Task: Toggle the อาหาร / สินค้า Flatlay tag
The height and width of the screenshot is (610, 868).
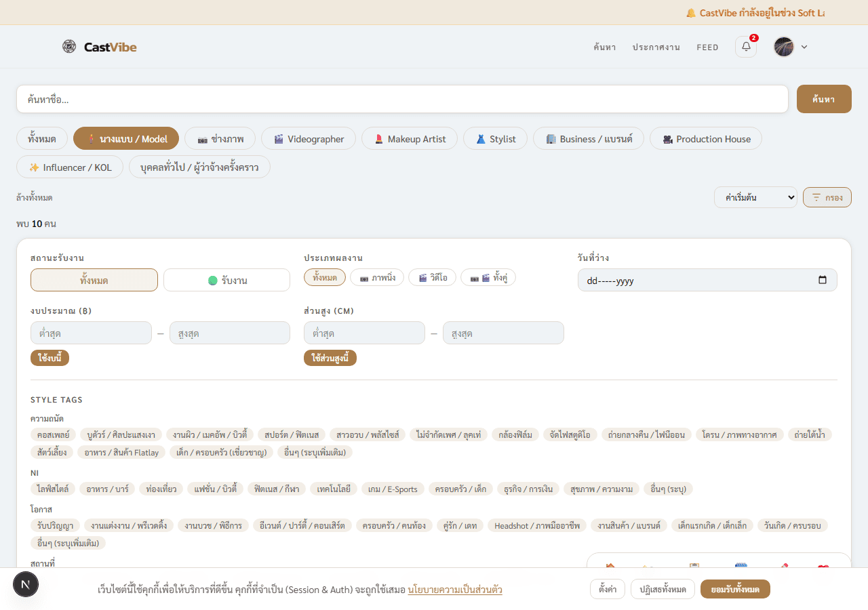Action: click(x=121, y=452)
